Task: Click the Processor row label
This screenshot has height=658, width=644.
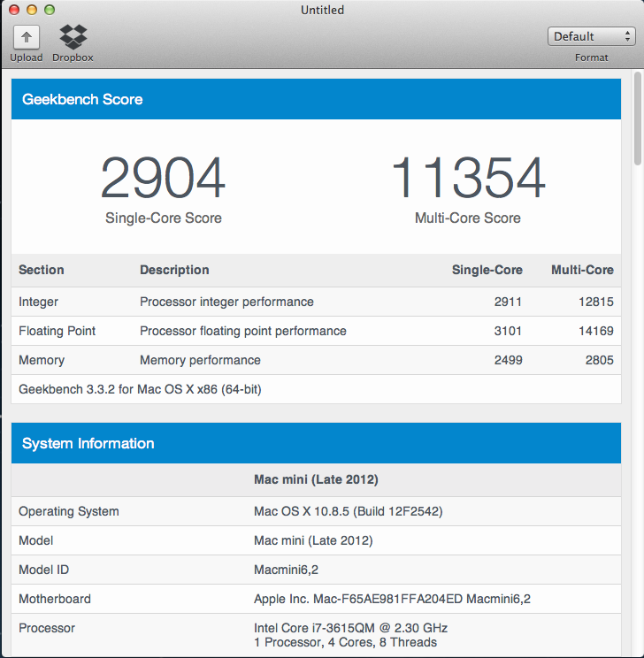Action: pyautogui.click(x=47, y=628)
